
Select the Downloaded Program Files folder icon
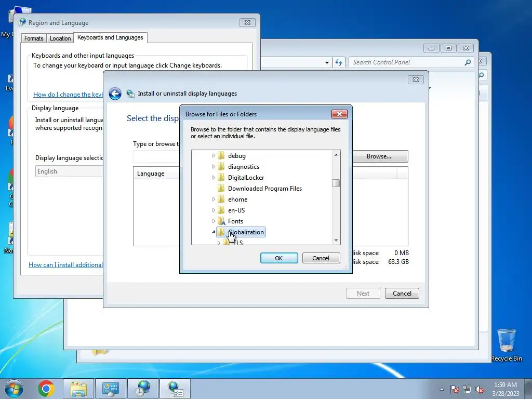[221, 188]
